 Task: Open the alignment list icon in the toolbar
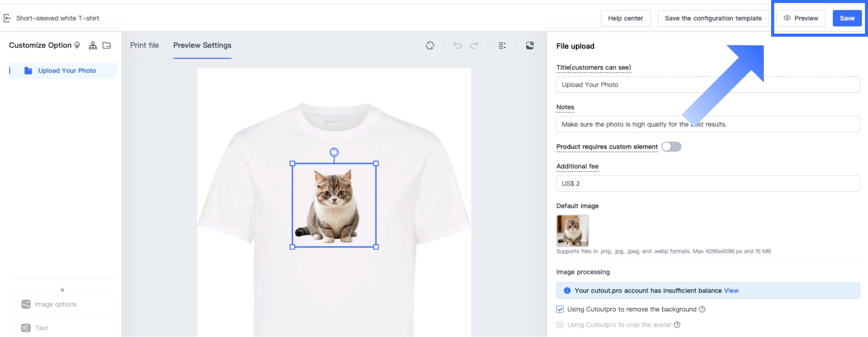[x=502, y=45]
